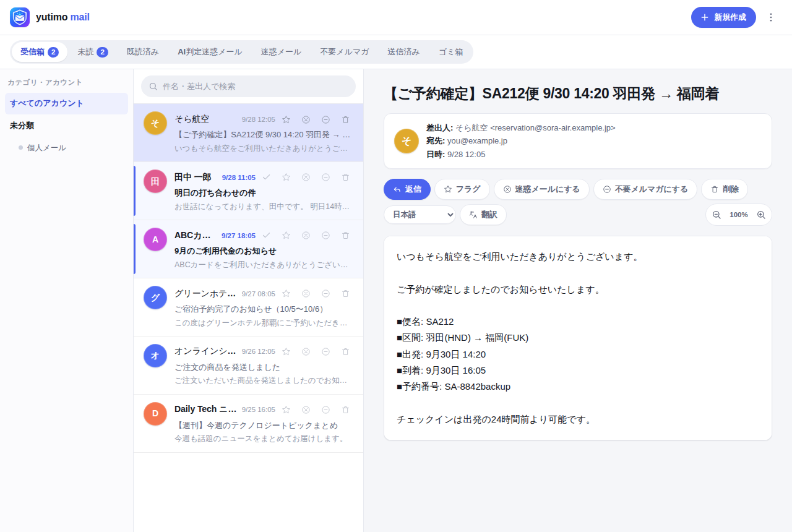This screenshot has width=792, height=532.
Task: Star the そら航空 email in list
Action: pos(286,119)
